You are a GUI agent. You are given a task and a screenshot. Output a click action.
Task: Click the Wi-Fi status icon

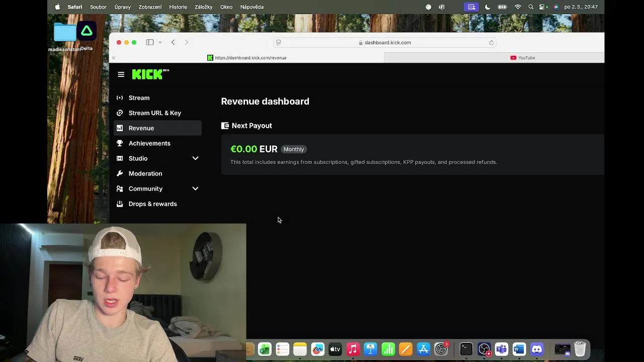click(518, 7)
